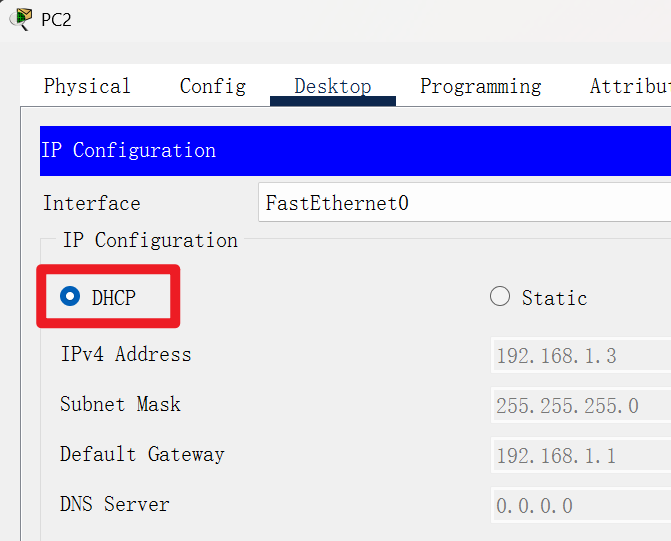
Task: Click the PC2 window title text
Action: click(x=56, y=20)
